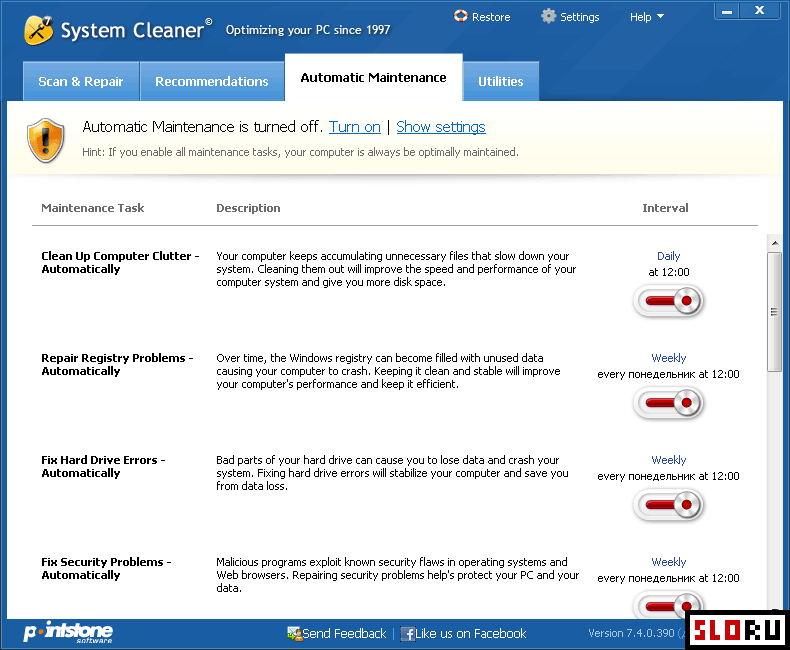Minimize the System Cleaner window
The height and width of the screenshot is (650, 790).
[x=727, y=11]
